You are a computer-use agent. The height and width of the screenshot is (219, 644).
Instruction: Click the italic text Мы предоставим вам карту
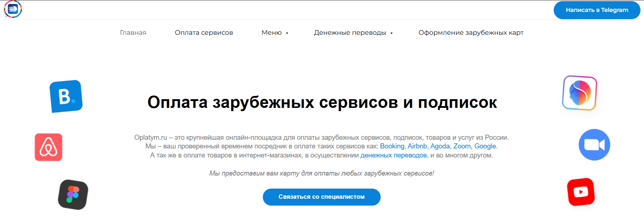322,173
